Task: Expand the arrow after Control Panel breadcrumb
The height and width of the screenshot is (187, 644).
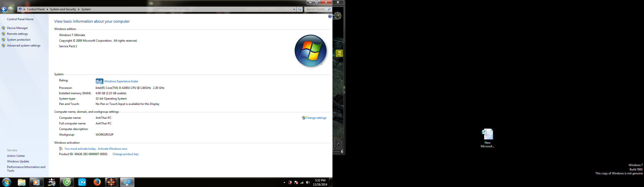Action: pyautogui.click(x=47, y=9)
